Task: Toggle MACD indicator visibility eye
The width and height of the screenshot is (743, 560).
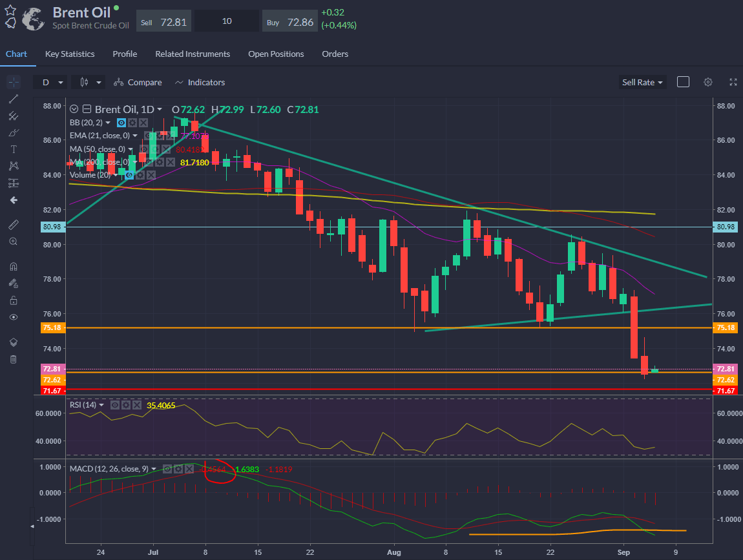Action: (167, 469)
